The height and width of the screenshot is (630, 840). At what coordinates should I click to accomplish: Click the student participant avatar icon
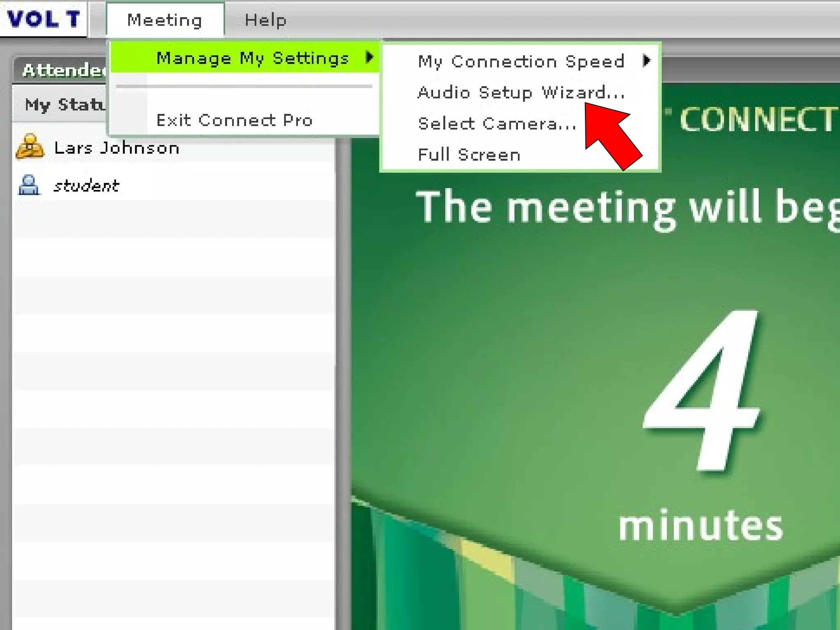pos(29,185)
